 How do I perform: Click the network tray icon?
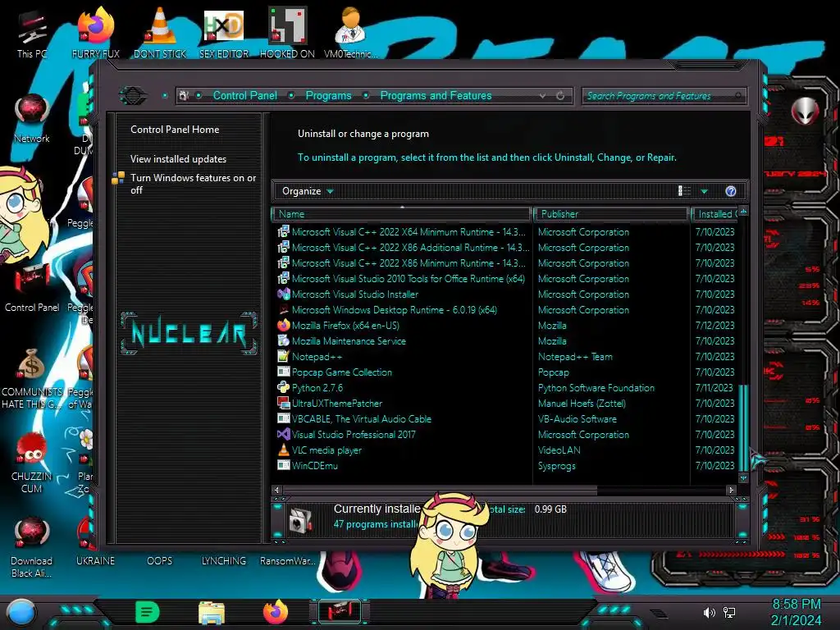point(729,612)
